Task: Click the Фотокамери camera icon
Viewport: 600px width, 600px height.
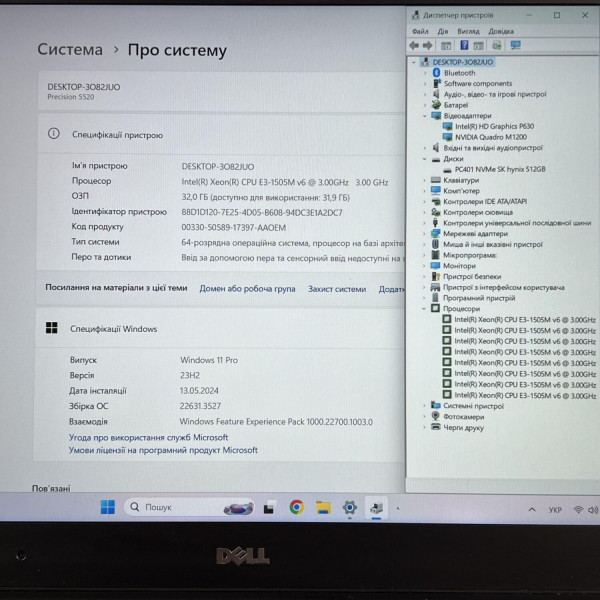Action: point(436,416)
